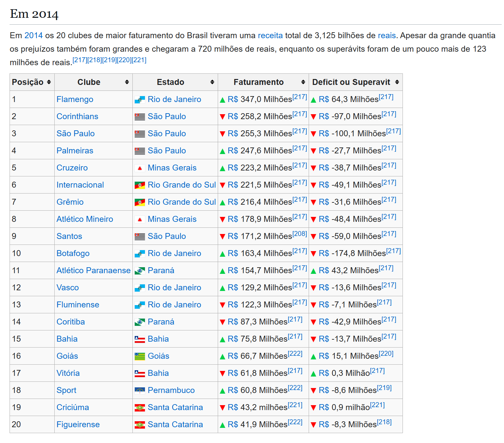Click the São Paulo flag in Santos row
Image resolution: width=504 pixels, height=443 pixels.
(140, 237)
